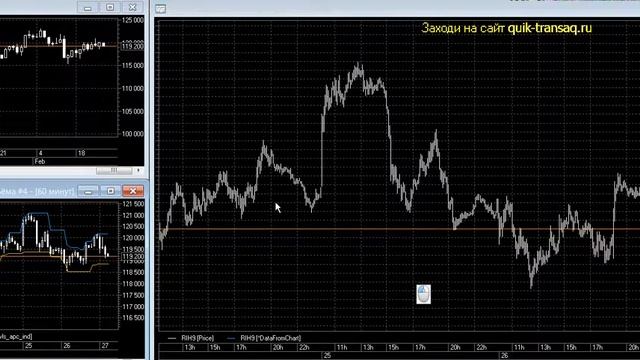Click the 100 000 price label in the daily chart

133,134
